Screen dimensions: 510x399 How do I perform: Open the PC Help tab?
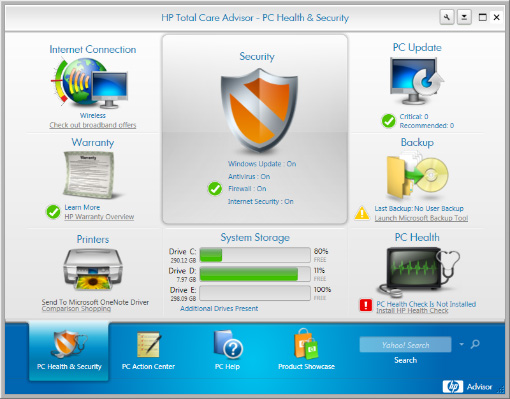(227, 350)
